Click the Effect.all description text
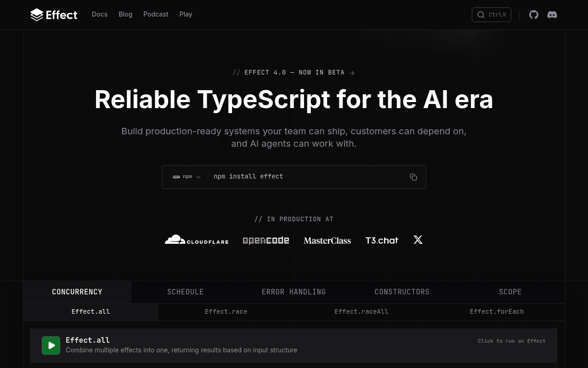 (x=181, y=350)
